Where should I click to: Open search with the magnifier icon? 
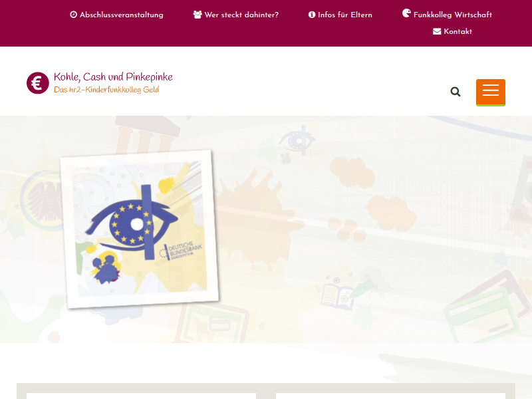456,92
